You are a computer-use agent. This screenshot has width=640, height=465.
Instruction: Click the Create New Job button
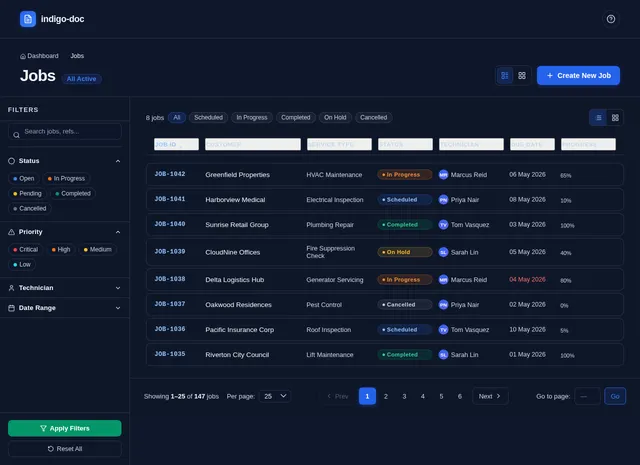point(578,76)
